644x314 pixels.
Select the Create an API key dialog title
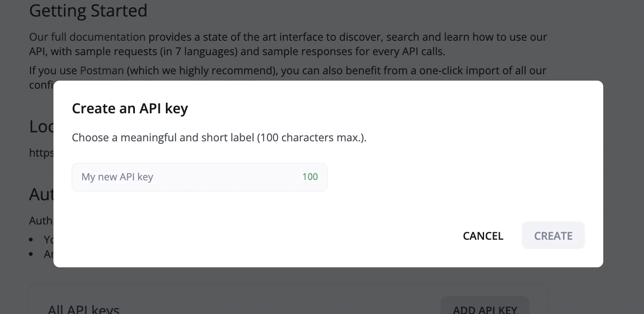pyautogui.click(x=130, y=108)
